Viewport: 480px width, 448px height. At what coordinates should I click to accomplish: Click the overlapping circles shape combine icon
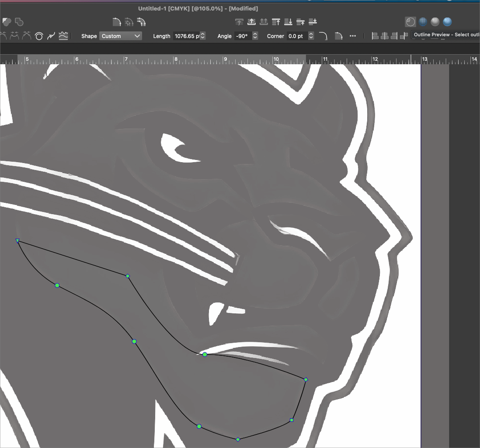pos(7,21)
